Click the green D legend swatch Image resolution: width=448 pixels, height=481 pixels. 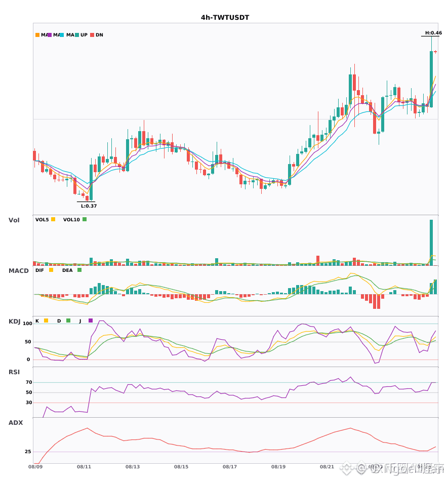[68, 320]
